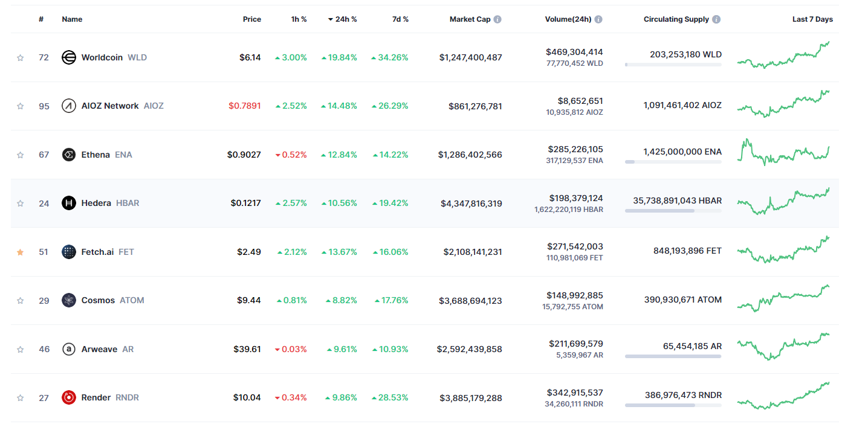Open the Market Cap info icon
The width and height of the screenshot is (868, 424).
(497, 19)
